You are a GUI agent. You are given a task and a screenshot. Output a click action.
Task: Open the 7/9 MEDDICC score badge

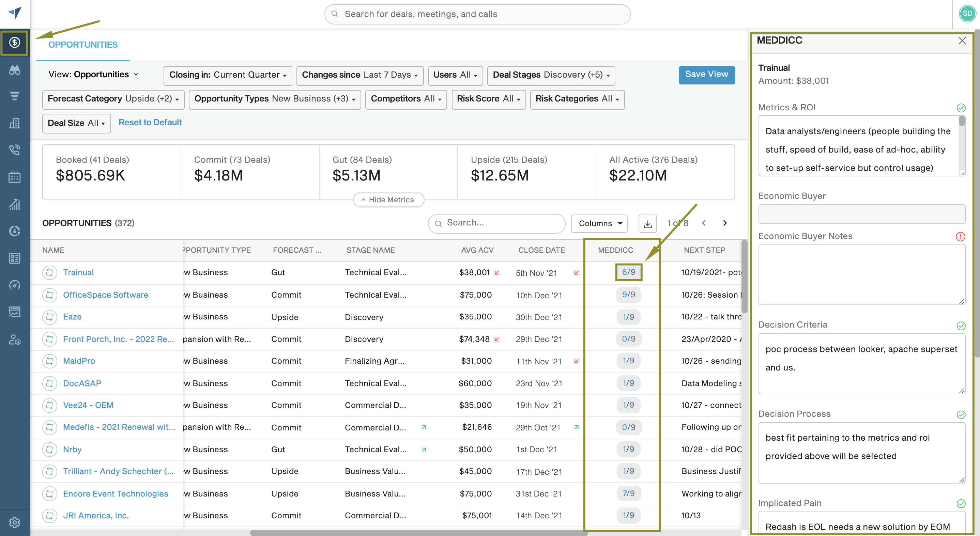[628, 493]
